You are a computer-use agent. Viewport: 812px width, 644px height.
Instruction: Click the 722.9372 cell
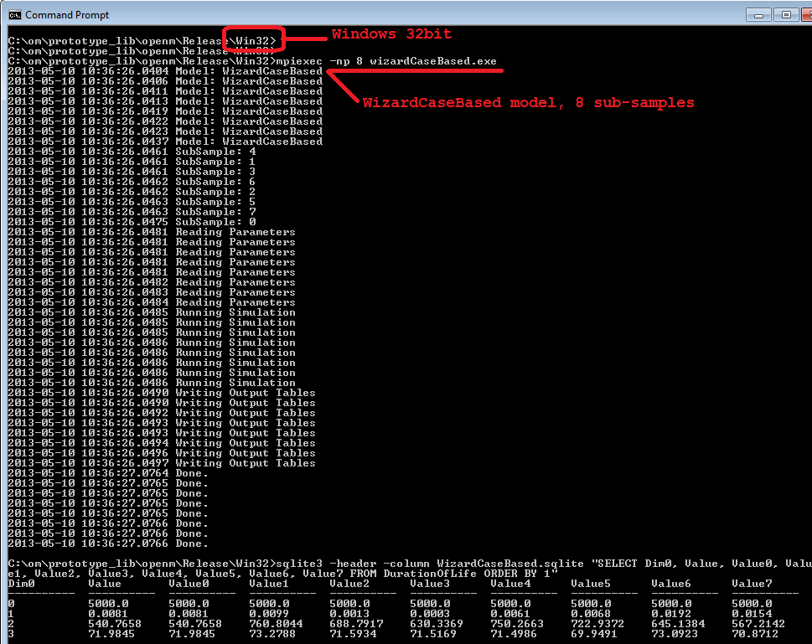(597, 624)
